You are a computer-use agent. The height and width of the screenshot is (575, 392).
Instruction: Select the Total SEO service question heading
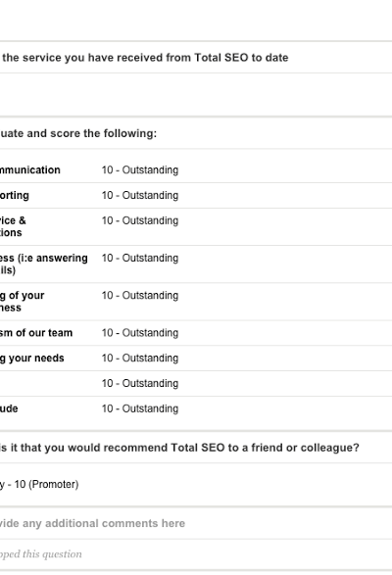(x=144, y=58)
